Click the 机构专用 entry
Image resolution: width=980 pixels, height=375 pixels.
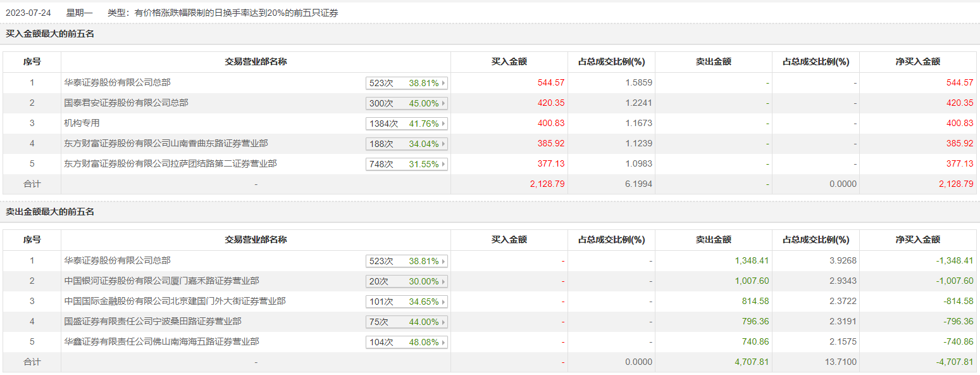[x=82, y=123]
